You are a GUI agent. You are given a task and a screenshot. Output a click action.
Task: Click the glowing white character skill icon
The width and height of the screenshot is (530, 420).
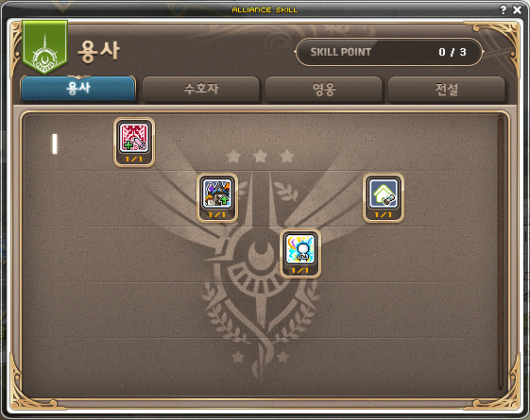[x=300, y=249]
